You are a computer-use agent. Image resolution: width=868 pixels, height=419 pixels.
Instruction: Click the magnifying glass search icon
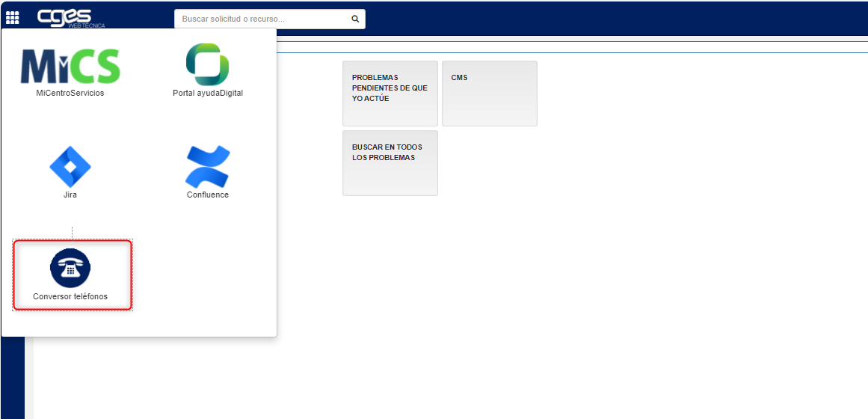(x=355, y=19)
